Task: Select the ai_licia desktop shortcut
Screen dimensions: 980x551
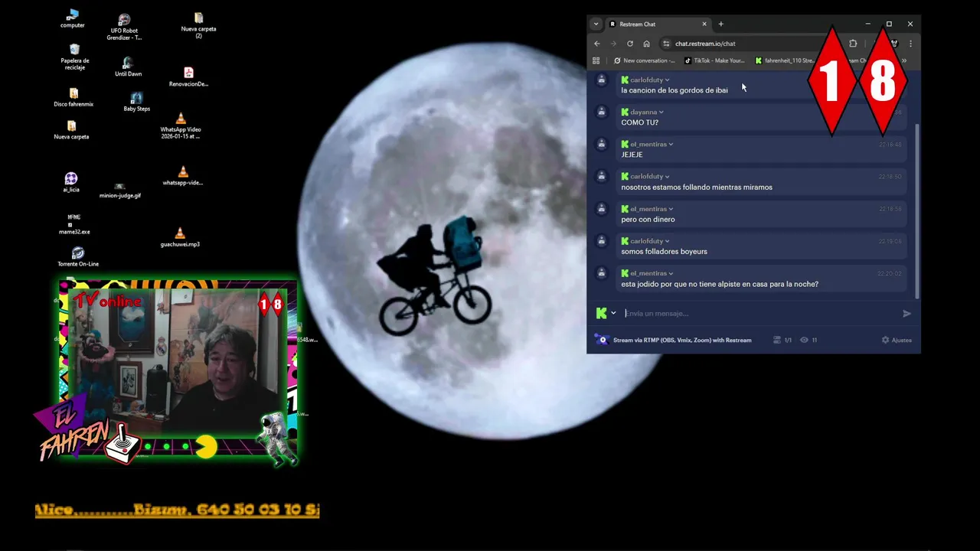Action: click(71, 182)
